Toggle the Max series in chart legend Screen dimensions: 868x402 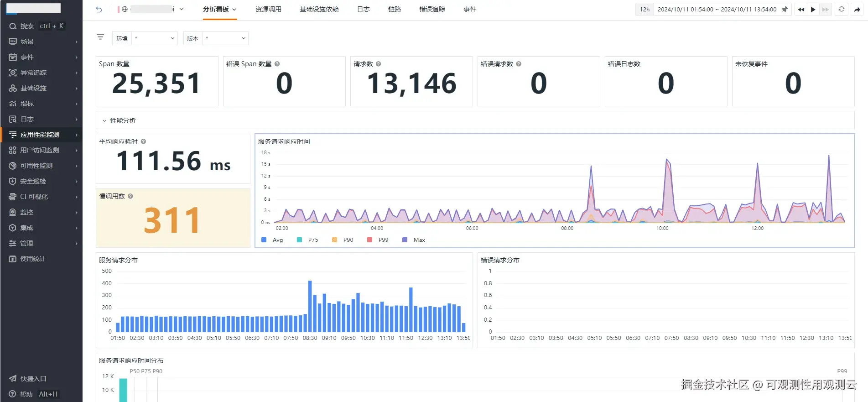point(414,240)
